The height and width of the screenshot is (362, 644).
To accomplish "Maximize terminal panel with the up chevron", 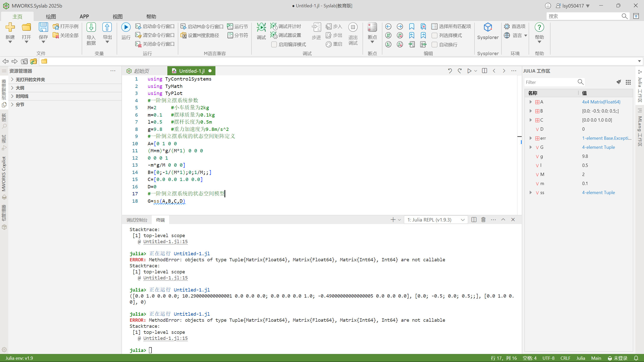I will pyautogui.click(x=503, y=220).
